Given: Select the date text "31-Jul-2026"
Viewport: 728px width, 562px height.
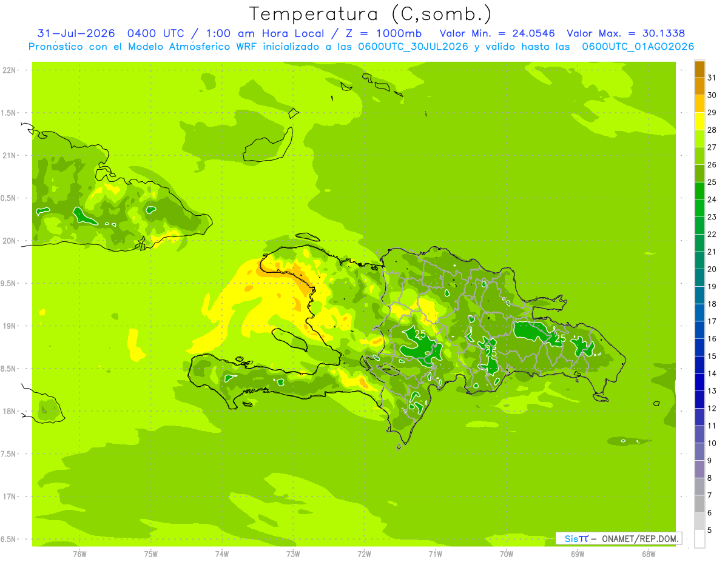Looking at the screenshot, I should (x=76, y=33).
